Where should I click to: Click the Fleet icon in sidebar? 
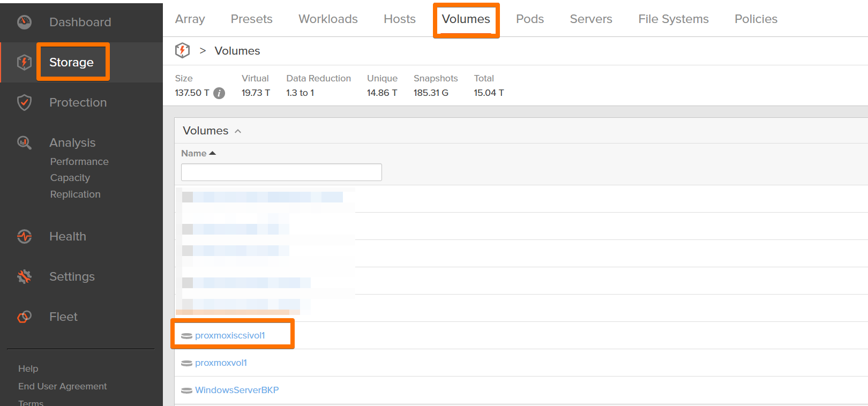click(25, 317)
